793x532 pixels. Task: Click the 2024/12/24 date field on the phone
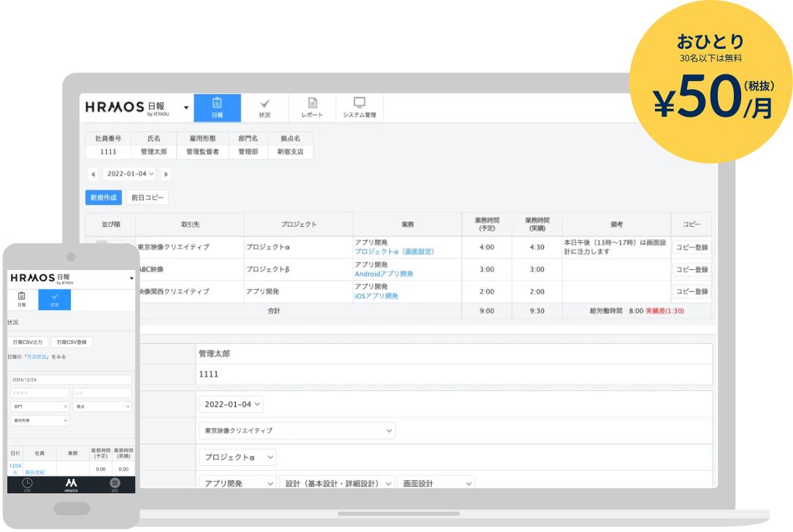71,380
